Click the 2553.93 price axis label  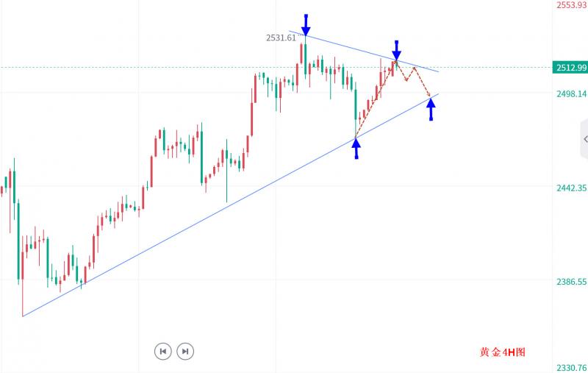pyautogui.click(x=571, y=5)
